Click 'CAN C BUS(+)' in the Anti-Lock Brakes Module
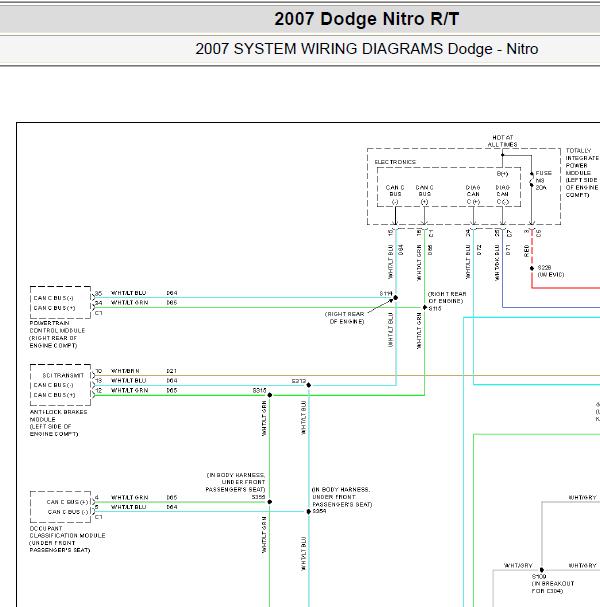This screenshot has height=607, width=600. (54, 395)
